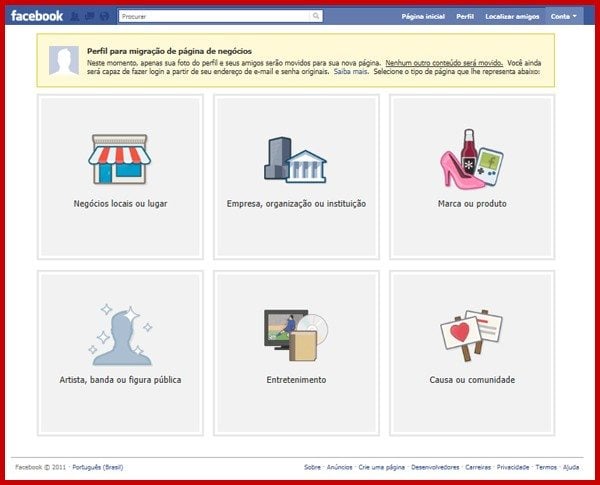
Task: Expand the Conta dropdown menu
Action: tap(564, 16)
